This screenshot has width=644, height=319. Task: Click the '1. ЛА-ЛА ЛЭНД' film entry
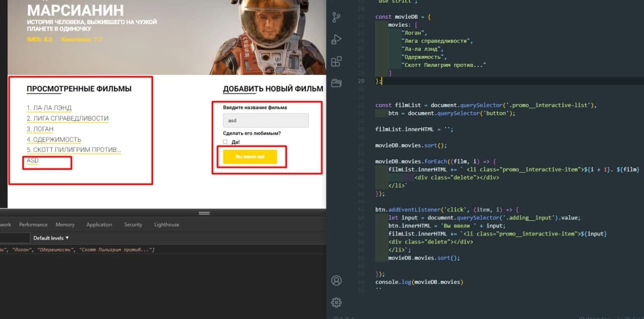(x=49, y=108)
